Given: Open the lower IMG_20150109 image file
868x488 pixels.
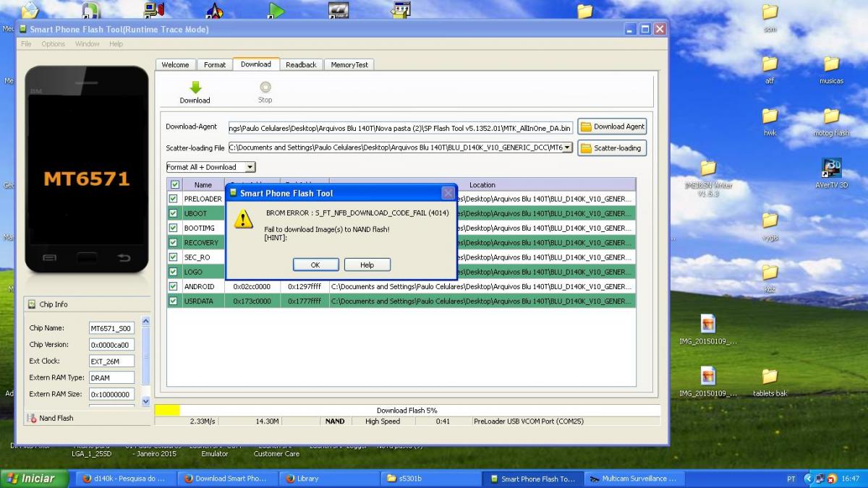Looking at the screenshot, I should coord(708,376).
